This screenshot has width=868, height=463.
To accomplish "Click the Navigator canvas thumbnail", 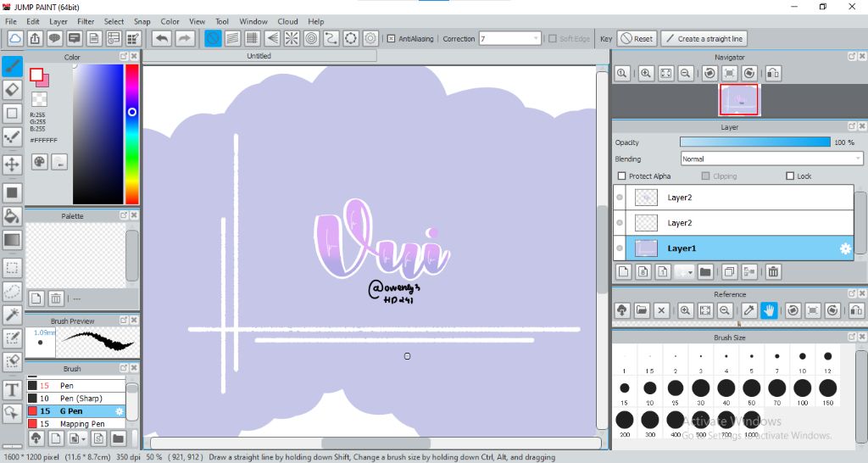I will [x=739, y=100].
